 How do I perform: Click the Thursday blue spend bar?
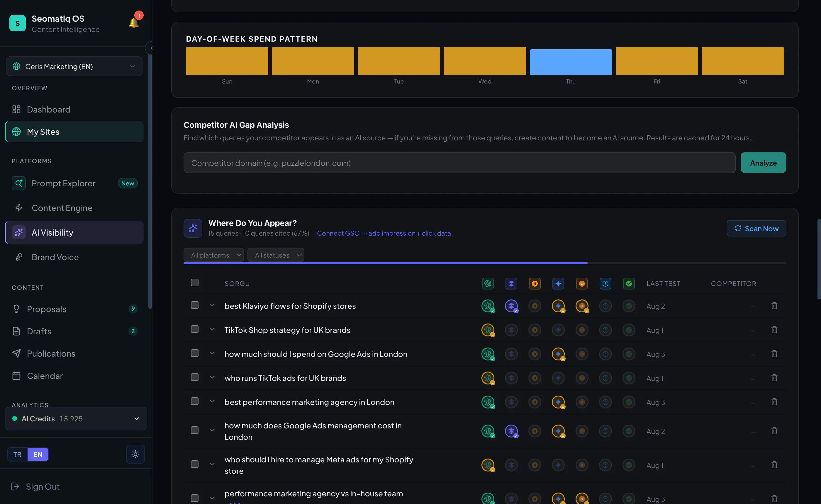coord(571,62)
